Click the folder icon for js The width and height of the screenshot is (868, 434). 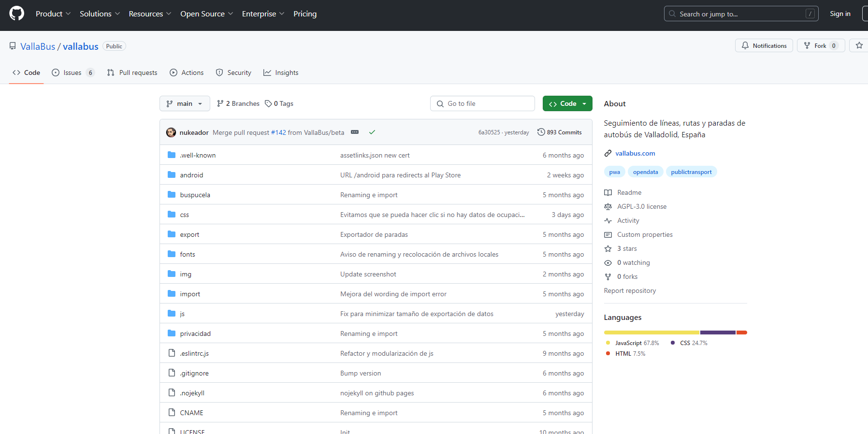click(172, 313)
